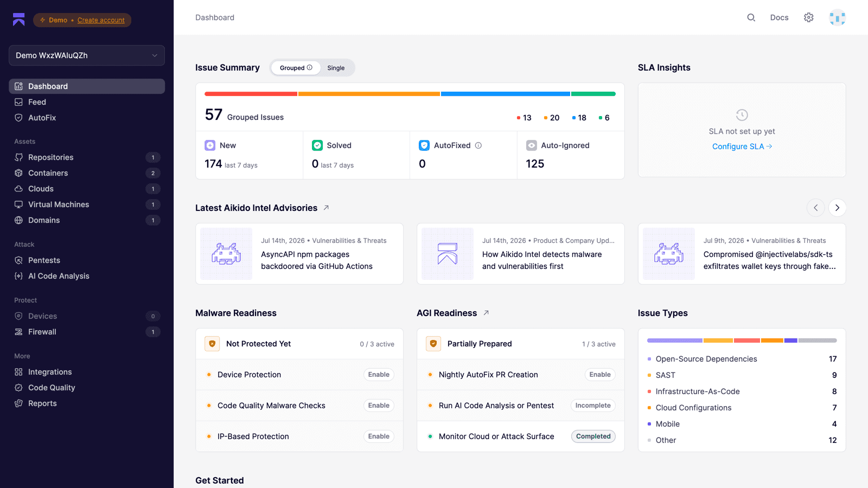This screenshot has height=488, width=868.
Task: Open settings gear icon
Action: click(809, 17)
